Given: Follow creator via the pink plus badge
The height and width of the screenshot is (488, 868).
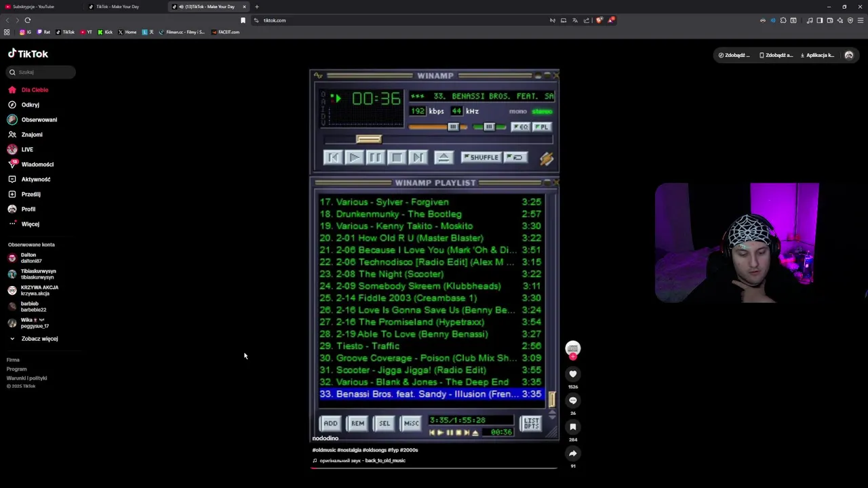Looking at the screenshot, I should click(573, 357).
